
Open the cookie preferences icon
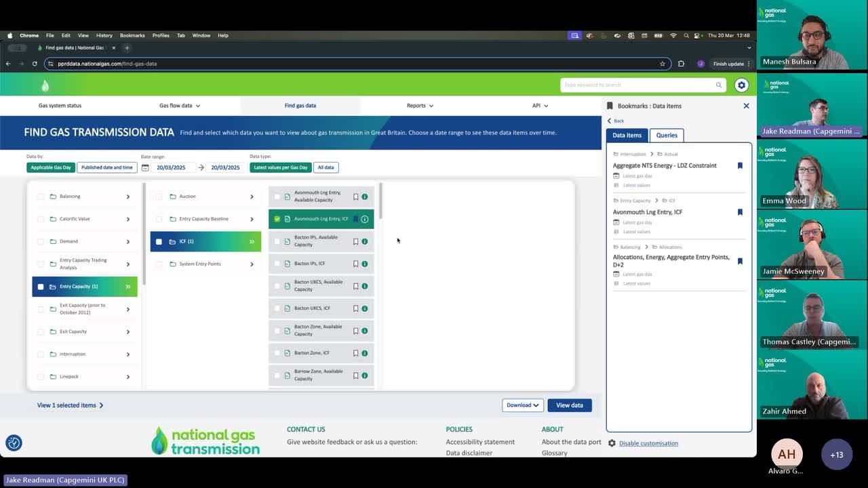coord(14,443)
